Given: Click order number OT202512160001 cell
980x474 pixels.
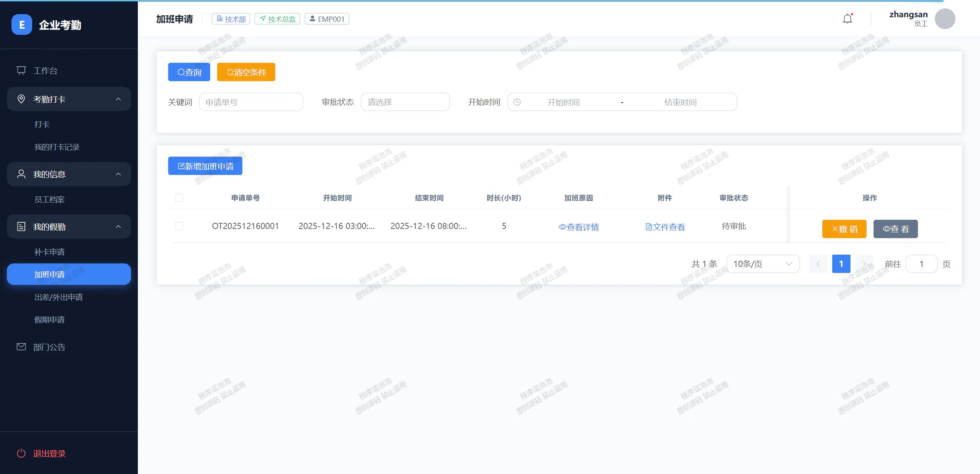Looking at the screenshot, I should (x=245, y=226).
